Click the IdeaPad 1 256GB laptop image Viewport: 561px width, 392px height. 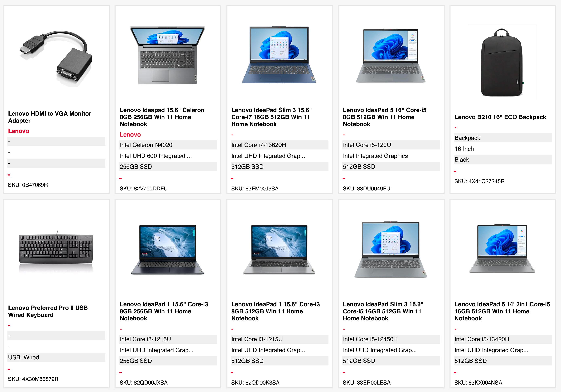point(168,250)
